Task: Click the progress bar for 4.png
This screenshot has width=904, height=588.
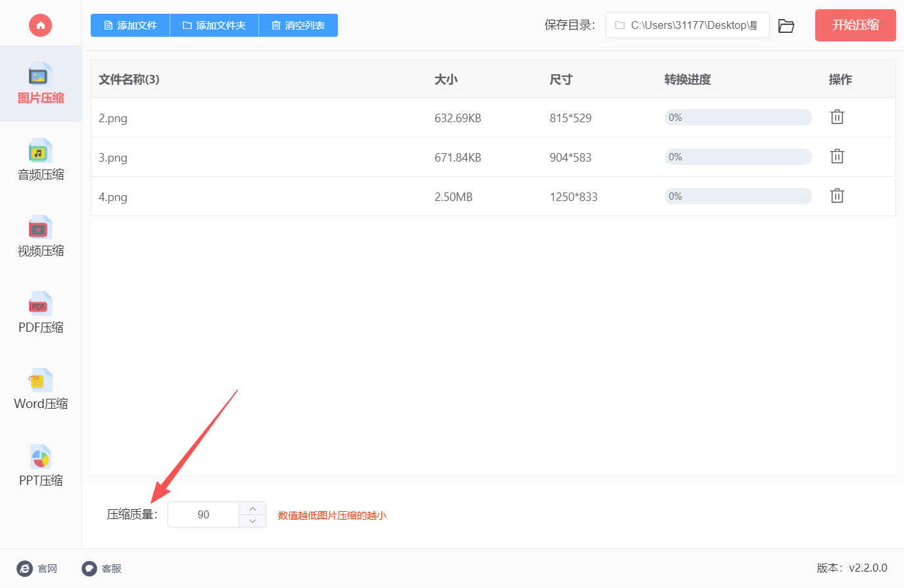Action: pyautogui.click(x=738, y=196)
